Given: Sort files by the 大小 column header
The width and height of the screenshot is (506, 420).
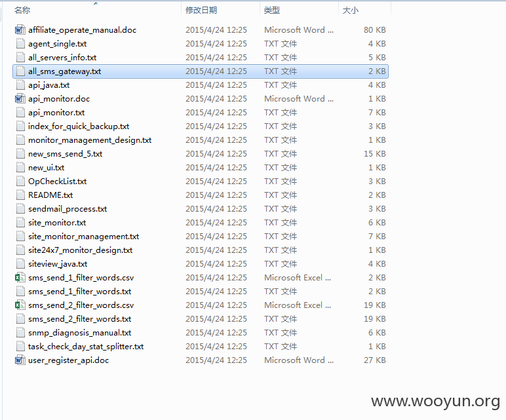Looking at the screenshot, I should coord(351,10).
